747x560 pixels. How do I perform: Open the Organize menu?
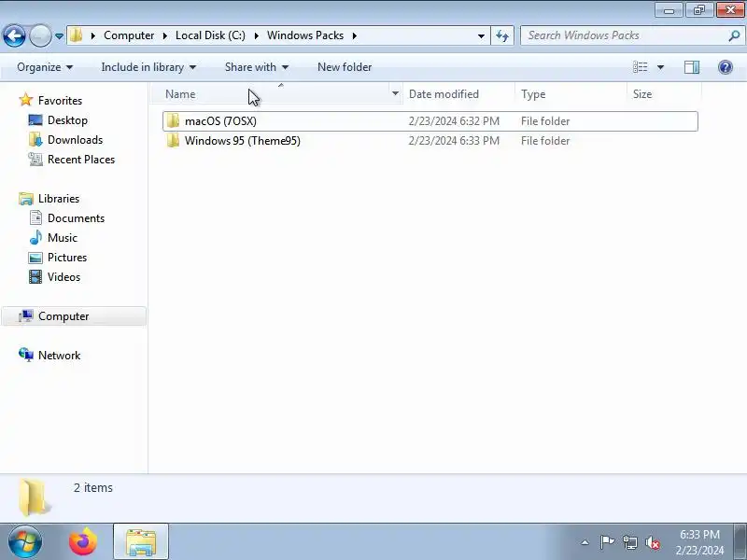click(45, 67)
